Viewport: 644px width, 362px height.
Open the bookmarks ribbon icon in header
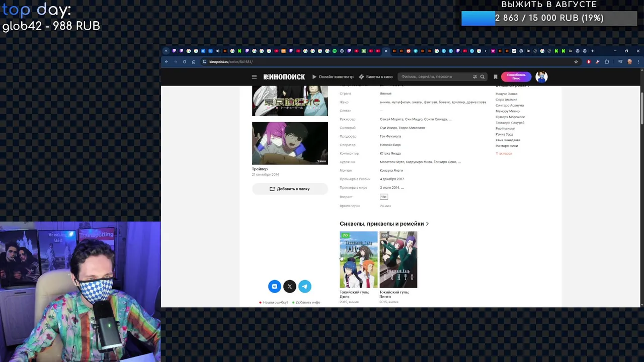[x=496, y=77]
